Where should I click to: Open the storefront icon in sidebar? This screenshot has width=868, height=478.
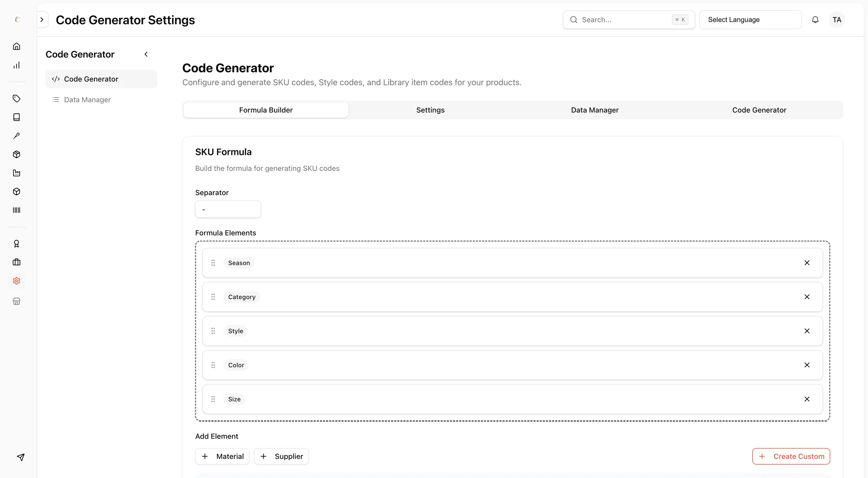click(x=17, y=301)
